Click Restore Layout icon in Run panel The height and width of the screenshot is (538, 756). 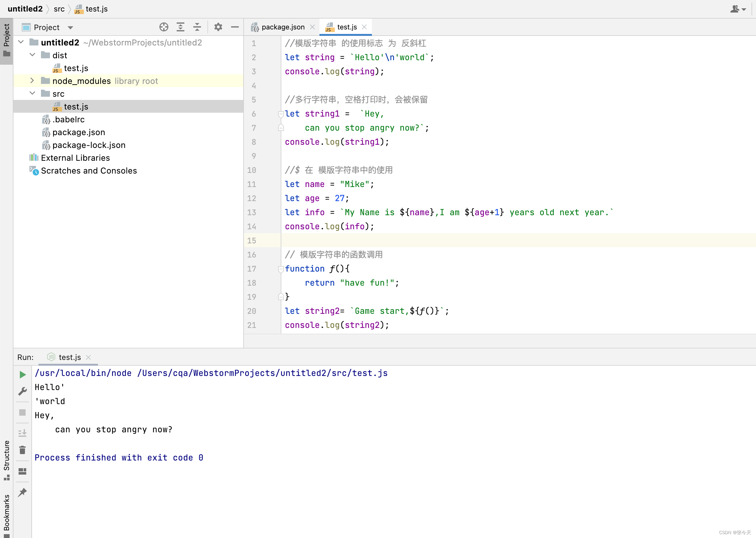tap(22, 471)
